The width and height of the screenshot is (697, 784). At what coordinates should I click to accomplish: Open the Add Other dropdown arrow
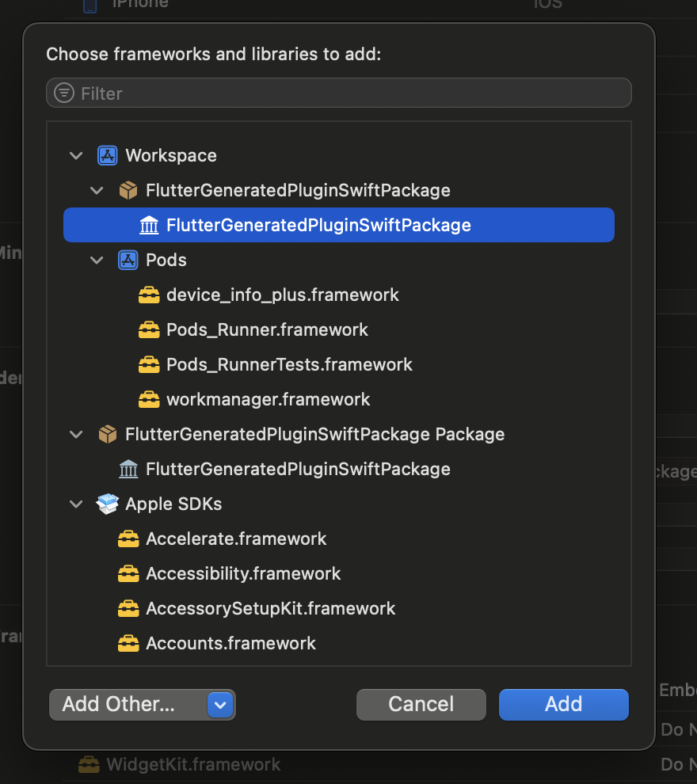(x=220, y=704)
